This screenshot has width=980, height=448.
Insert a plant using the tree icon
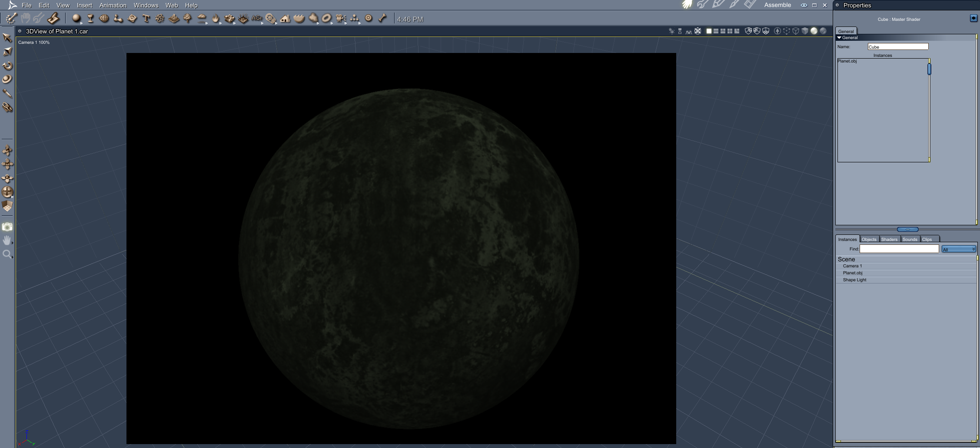[188, 18]
